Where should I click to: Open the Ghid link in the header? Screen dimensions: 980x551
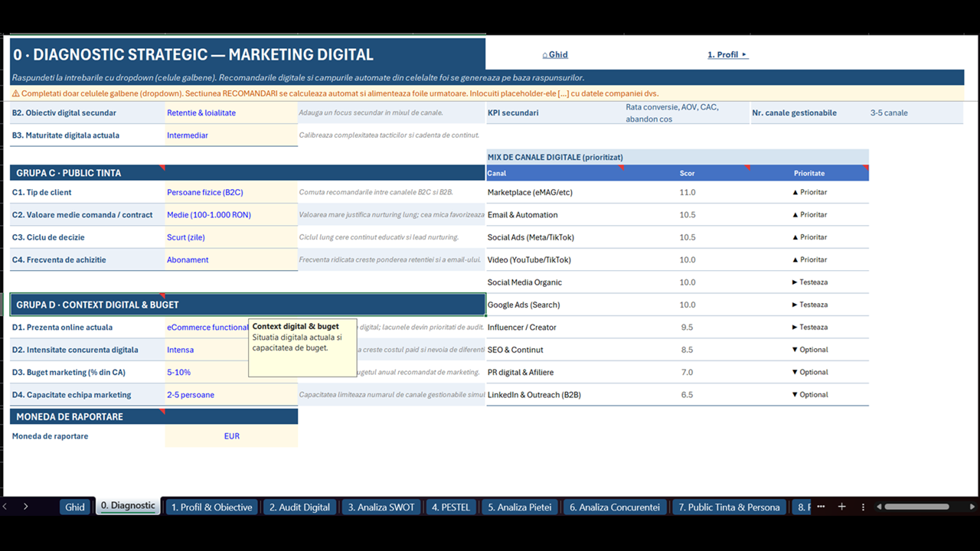pos(555,54)
